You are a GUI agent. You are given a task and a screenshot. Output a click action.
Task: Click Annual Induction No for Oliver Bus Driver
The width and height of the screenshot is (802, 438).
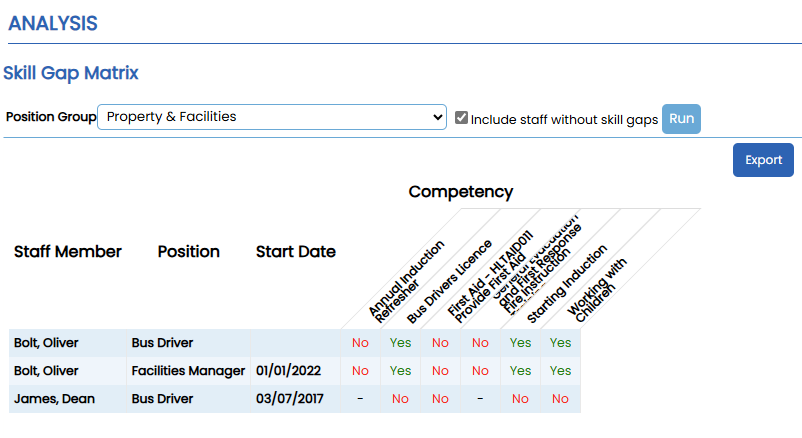360,343
